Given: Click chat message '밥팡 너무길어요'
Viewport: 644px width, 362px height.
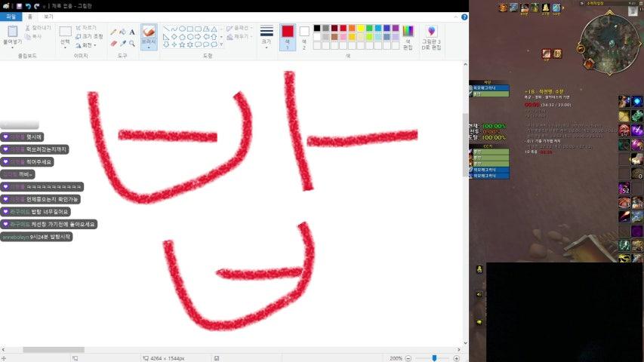Looking at the screenshot, I should 49,212.
